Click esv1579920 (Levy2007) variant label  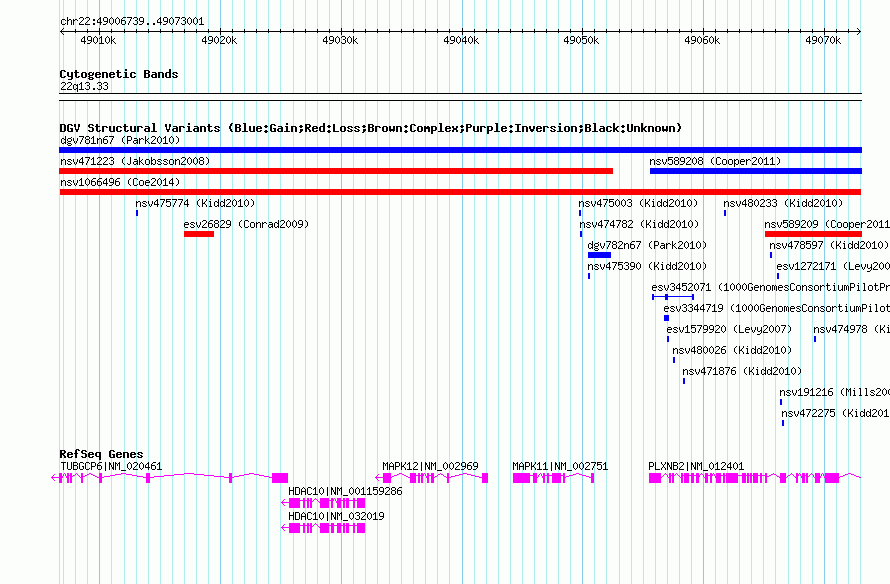[729, 329]
